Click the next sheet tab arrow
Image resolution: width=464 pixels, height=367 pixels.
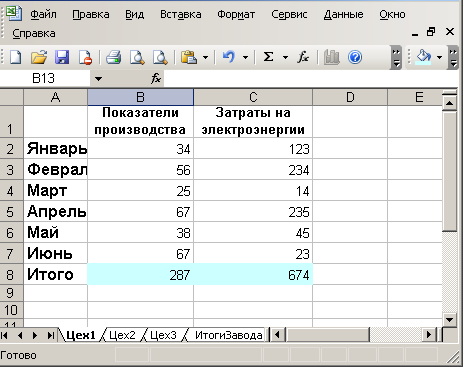click(35, 335)
